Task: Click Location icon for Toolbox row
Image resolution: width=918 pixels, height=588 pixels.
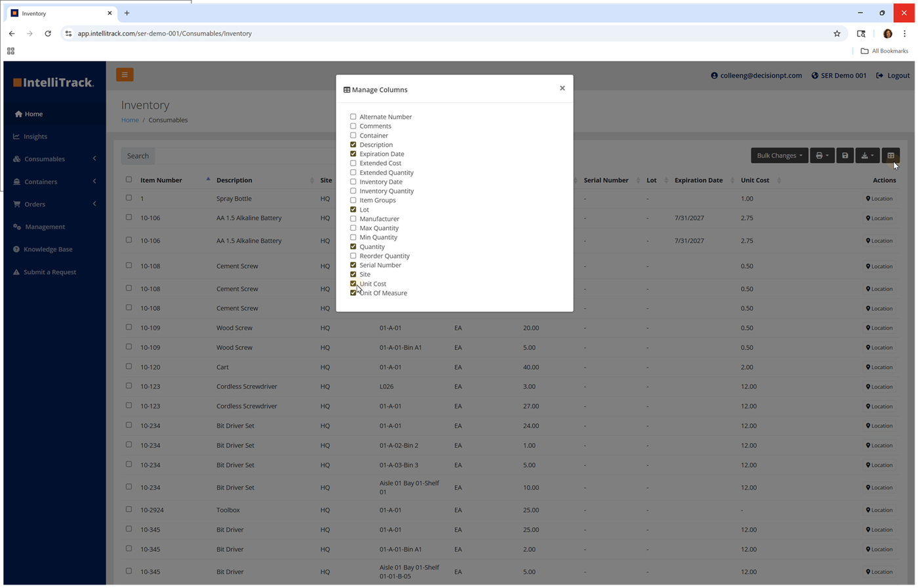Action: click(879, 510)
